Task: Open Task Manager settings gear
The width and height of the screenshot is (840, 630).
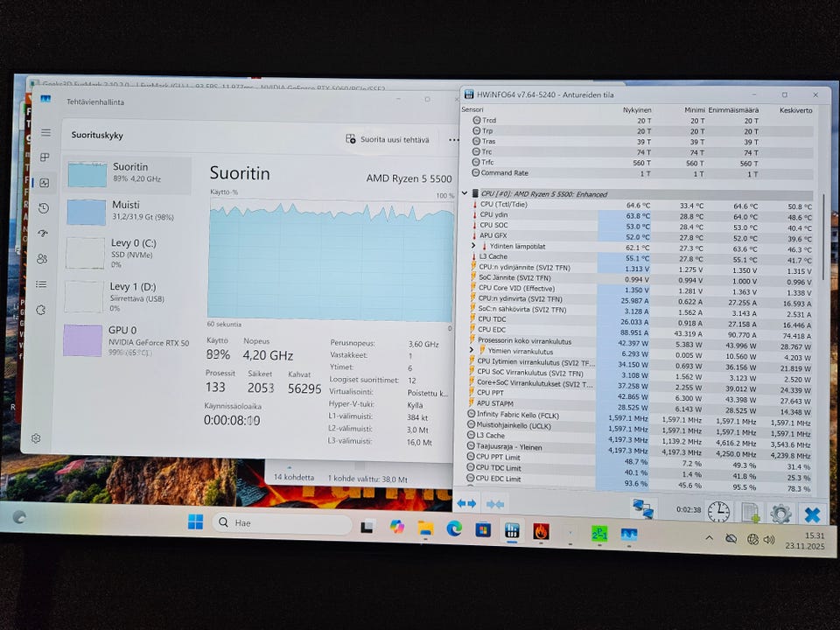Action: pos(36,438)
